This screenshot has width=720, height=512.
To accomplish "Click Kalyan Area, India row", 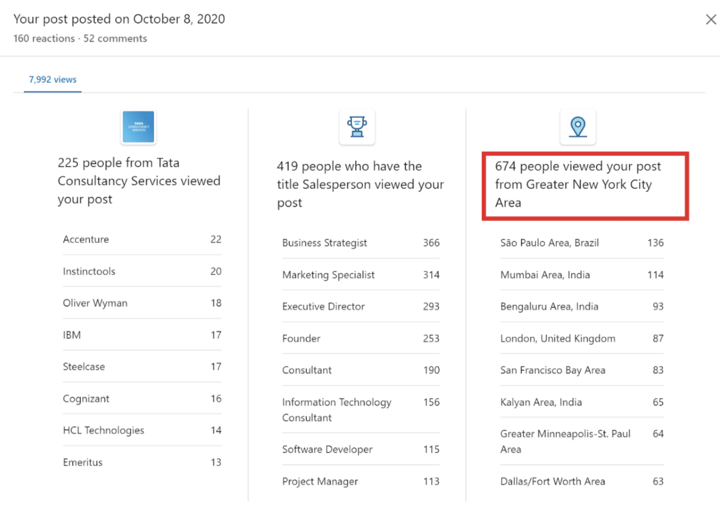I will [x=582, y=402].
